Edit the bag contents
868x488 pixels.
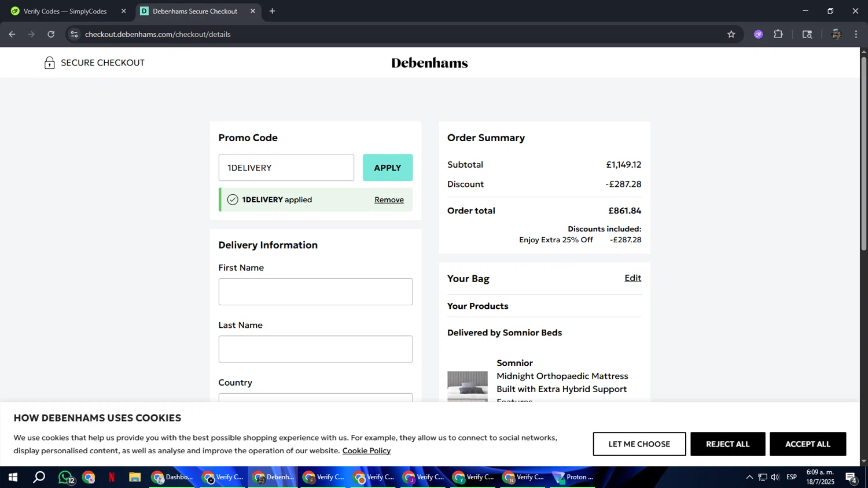click(x=632, y=278)
